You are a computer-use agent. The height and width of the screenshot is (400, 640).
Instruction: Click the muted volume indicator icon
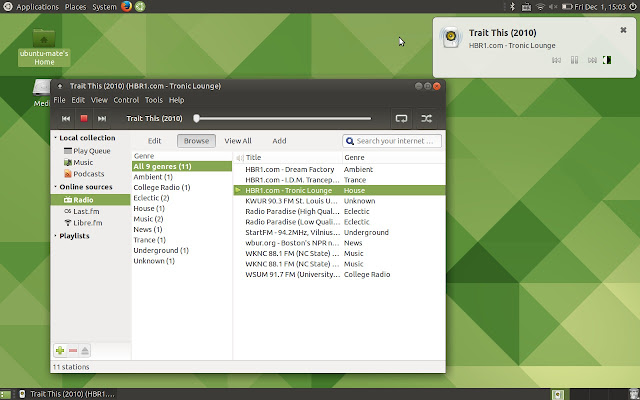pyautogui.click(x=553, y=7)
